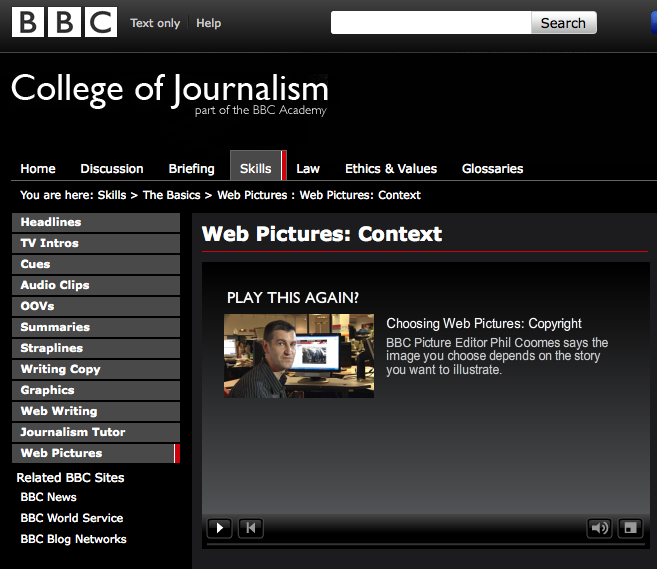Click the video progress bar
Image resolution: width=657 pixels, height=569 pixels.
(426, 544)
